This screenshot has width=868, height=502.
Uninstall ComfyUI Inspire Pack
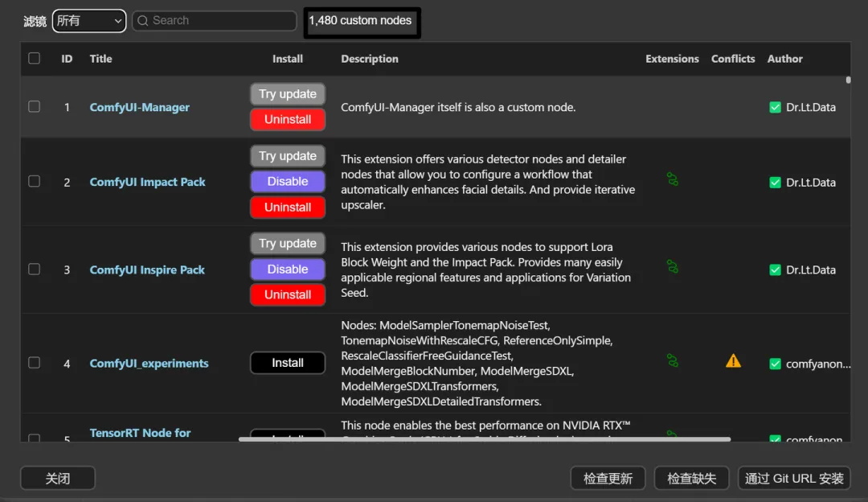coord(287,294)
